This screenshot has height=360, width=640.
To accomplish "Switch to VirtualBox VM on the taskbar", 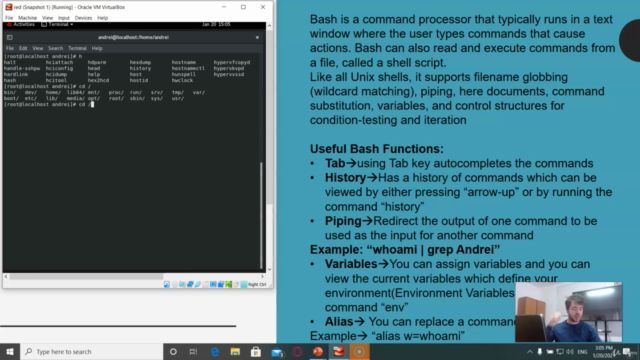I will [339, 351].
